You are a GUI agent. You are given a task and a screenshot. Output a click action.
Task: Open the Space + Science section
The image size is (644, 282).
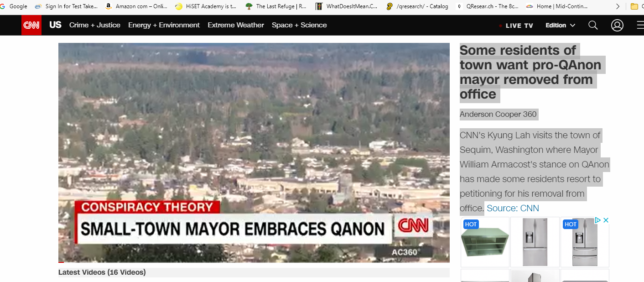pyautogui.click(x=299, y=25)
